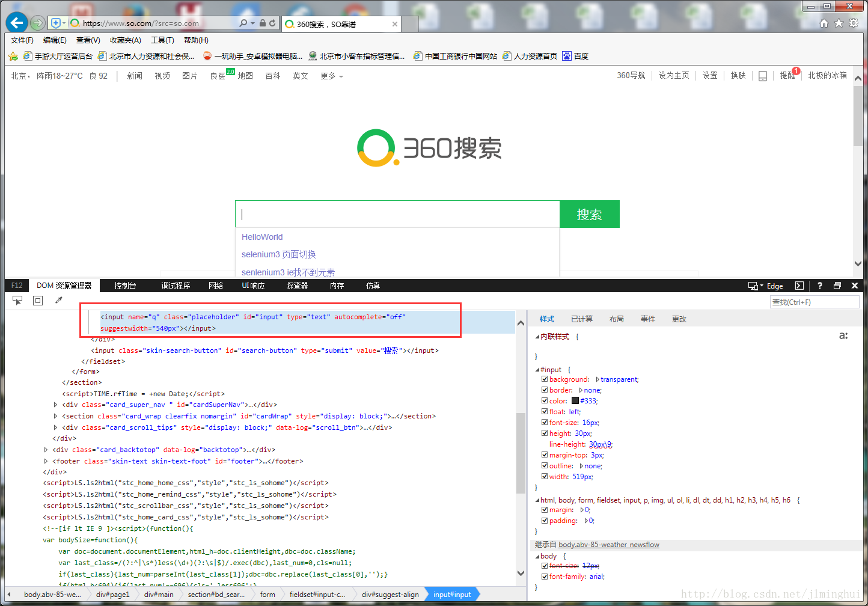The height and width of the screenshot is (606, 868).
Task: Uncheck the border property checkbox
Action: tap(545, 390)
